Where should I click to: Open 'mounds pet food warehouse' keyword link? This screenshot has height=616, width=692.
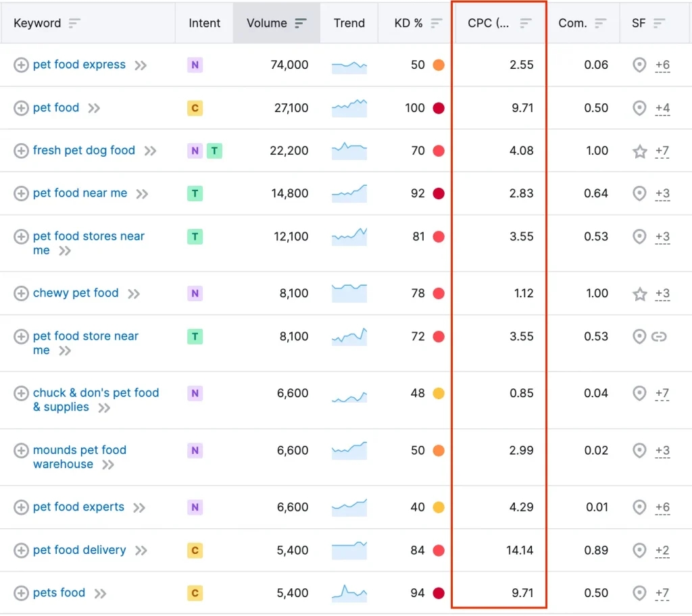80,457
